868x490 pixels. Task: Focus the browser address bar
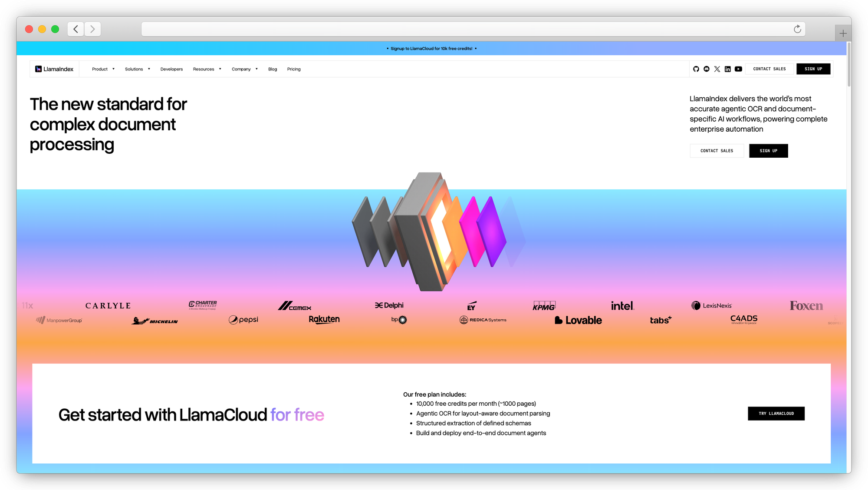(x=464, y=29)
